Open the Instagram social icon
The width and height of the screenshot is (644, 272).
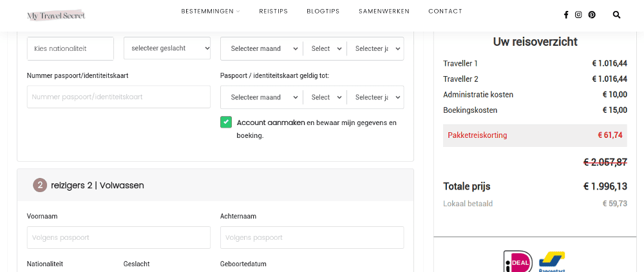578,15
